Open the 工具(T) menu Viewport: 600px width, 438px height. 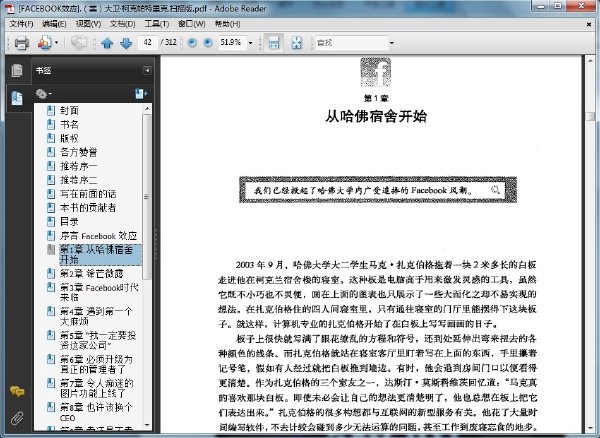tap(157, 24)
